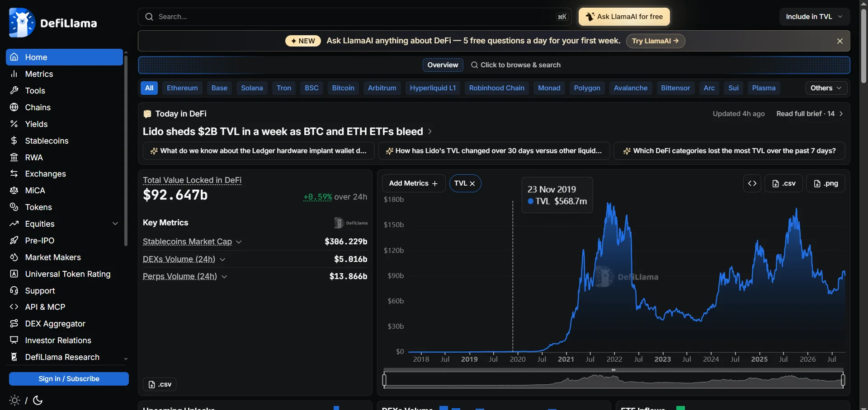Open the Include in TVL dropdown
868x410 pixels.
point(815,17)
